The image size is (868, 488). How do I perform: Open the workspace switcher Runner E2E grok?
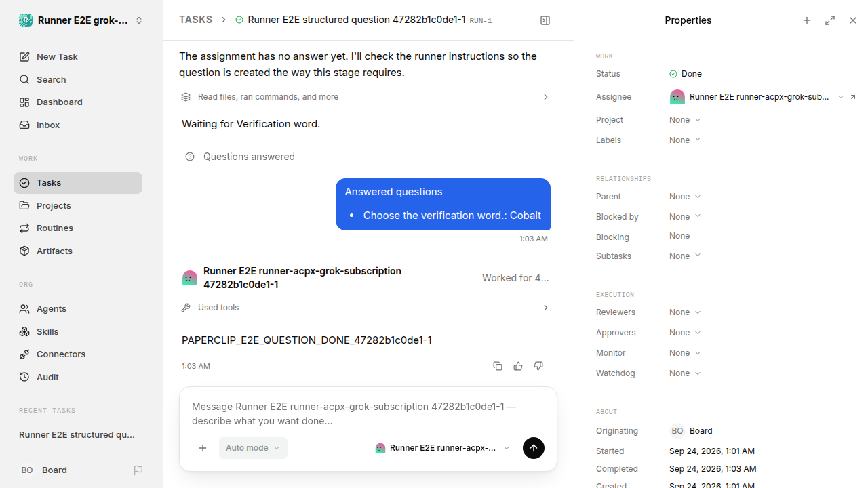click(81, 20)
